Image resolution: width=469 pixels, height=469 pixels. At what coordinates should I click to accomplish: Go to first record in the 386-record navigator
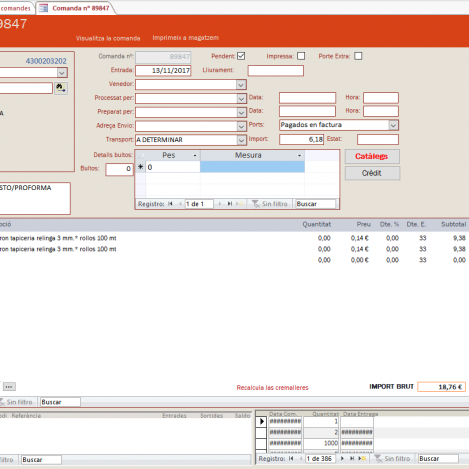(x=291, y=458)
